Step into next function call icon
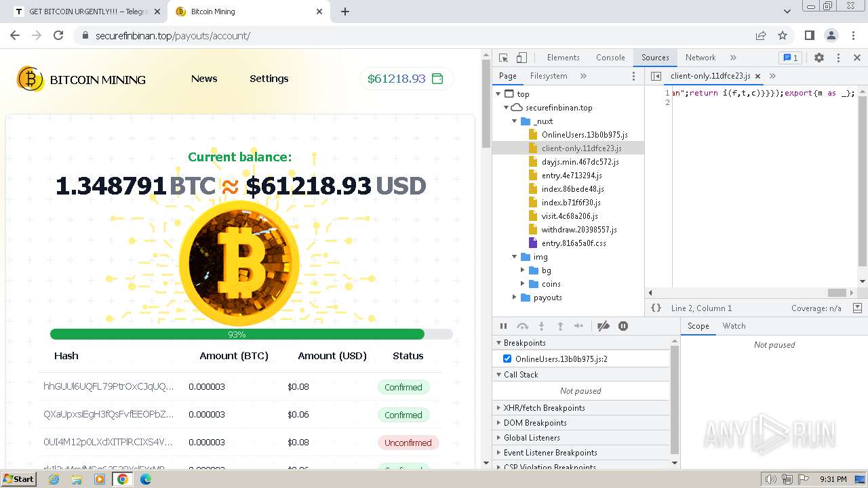Viewport: 868px width, 488px height. pos(541,326)
